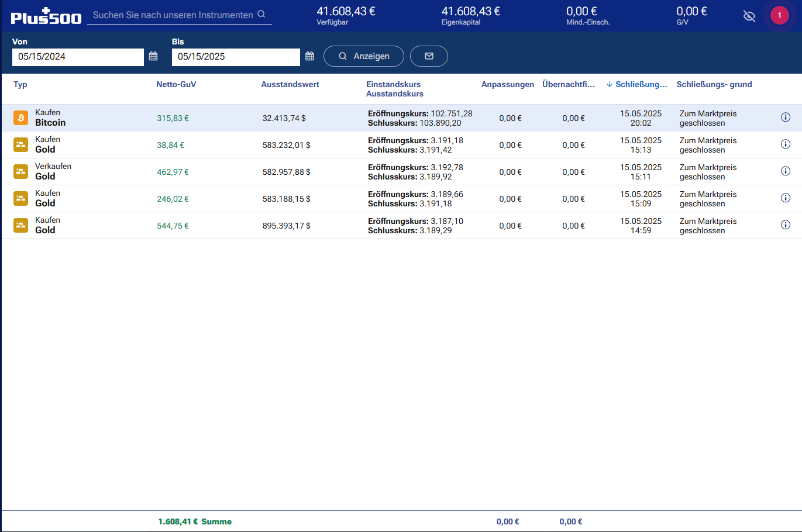Viewport: 802px width, 532px height.
Task: Sort by Schließung column header
Action: pyautogui.click(x=636, y=84)
